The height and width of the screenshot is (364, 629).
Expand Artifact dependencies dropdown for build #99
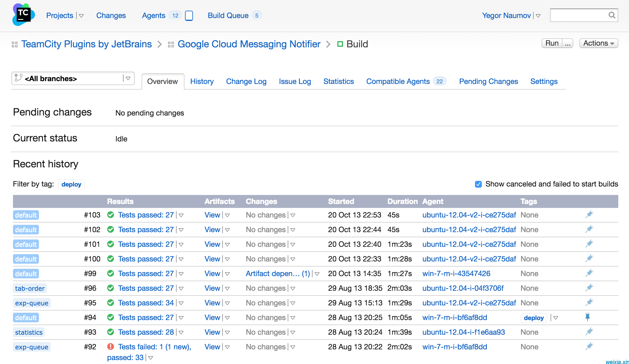317,274
